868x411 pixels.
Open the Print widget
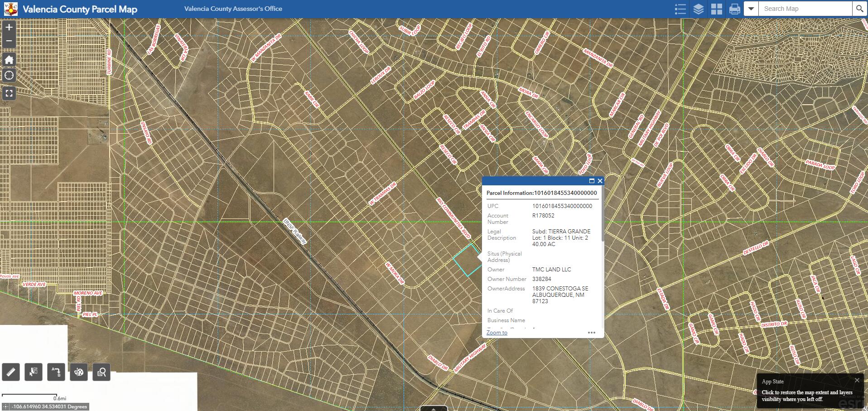pyautogui.click(x=734, y=9)
